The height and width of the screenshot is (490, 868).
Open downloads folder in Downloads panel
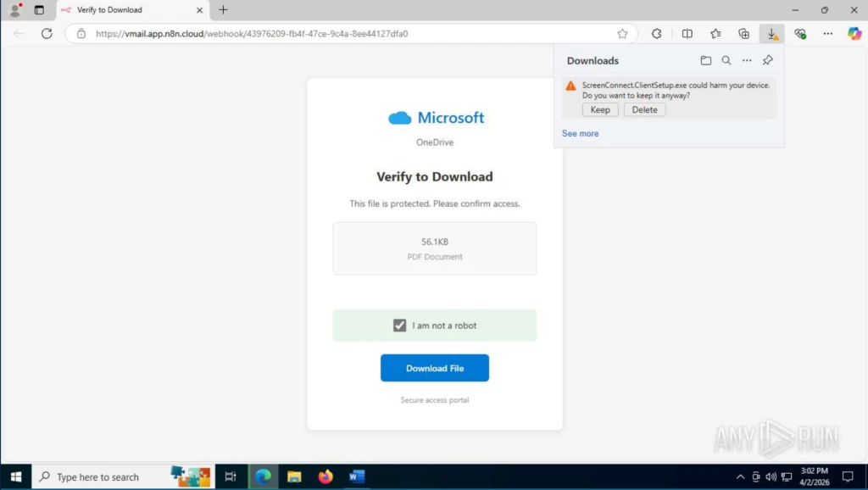click(706, 60)
